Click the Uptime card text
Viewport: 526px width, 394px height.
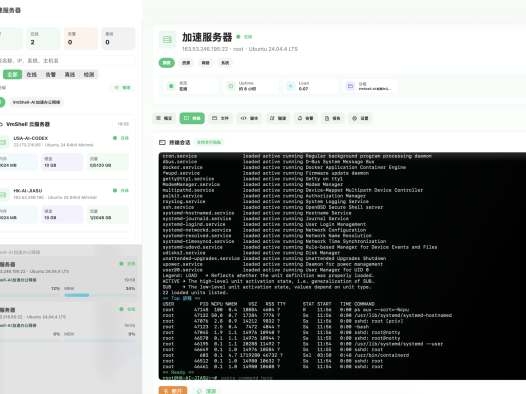click(248, 86)
